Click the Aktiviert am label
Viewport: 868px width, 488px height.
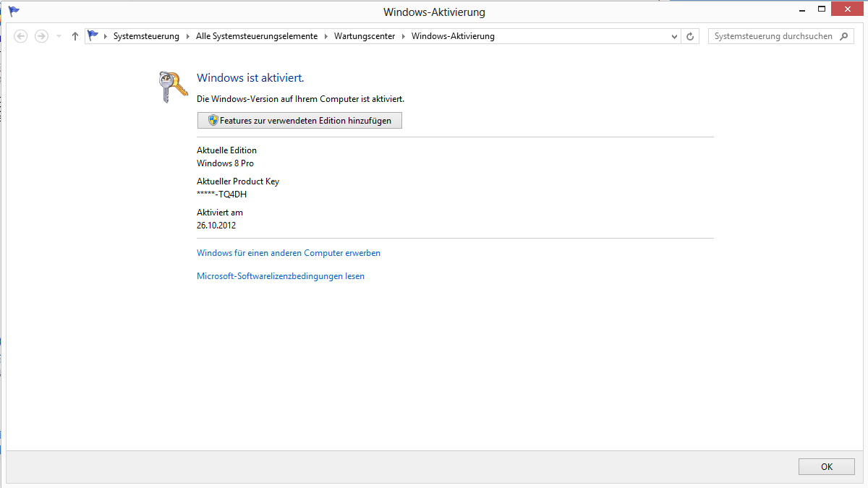pos(220,213)
